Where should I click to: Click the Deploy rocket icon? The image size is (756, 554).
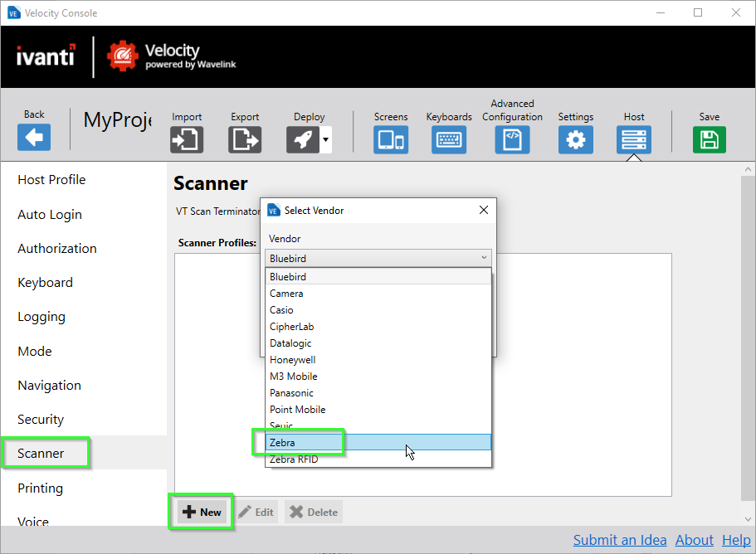[303, 139]
